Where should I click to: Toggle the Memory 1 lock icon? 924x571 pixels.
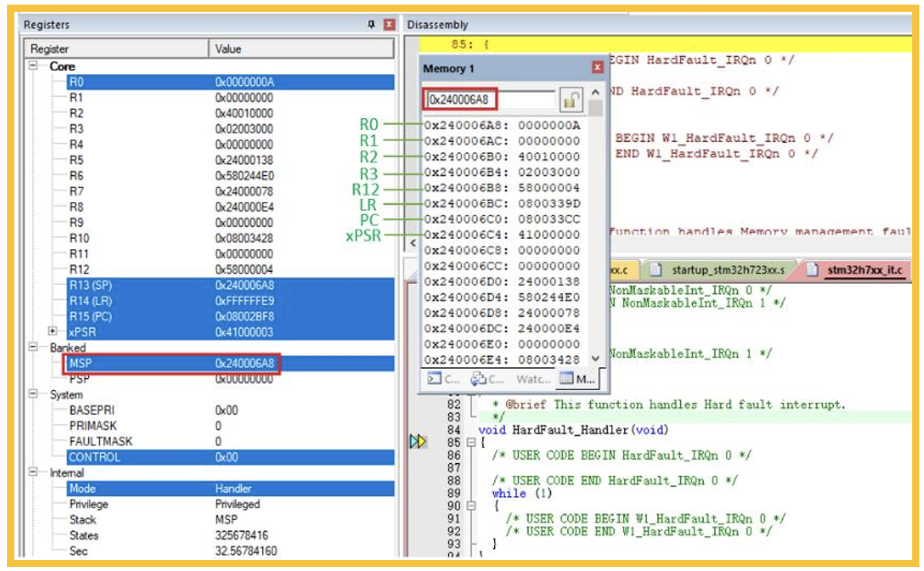point(570,100)
